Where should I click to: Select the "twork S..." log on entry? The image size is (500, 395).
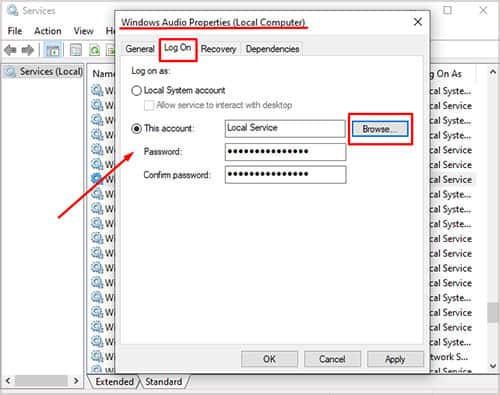click(449, 357)
